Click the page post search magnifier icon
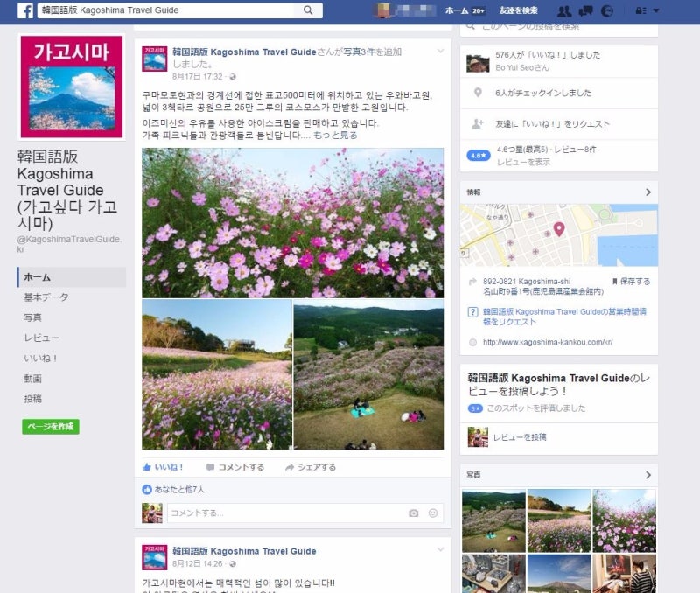This screenshot has width=700, height=593. tap(470, 26)
